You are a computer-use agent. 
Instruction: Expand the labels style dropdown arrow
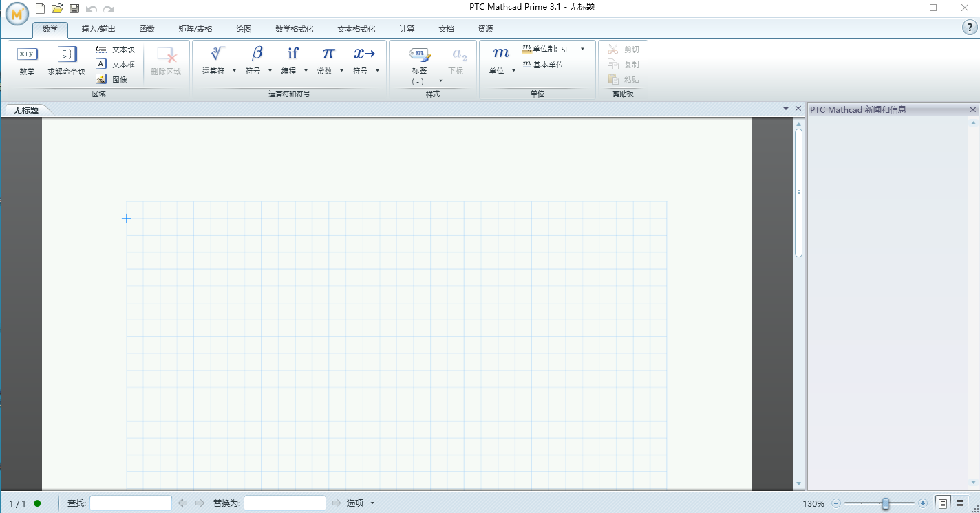click(440, 81)
